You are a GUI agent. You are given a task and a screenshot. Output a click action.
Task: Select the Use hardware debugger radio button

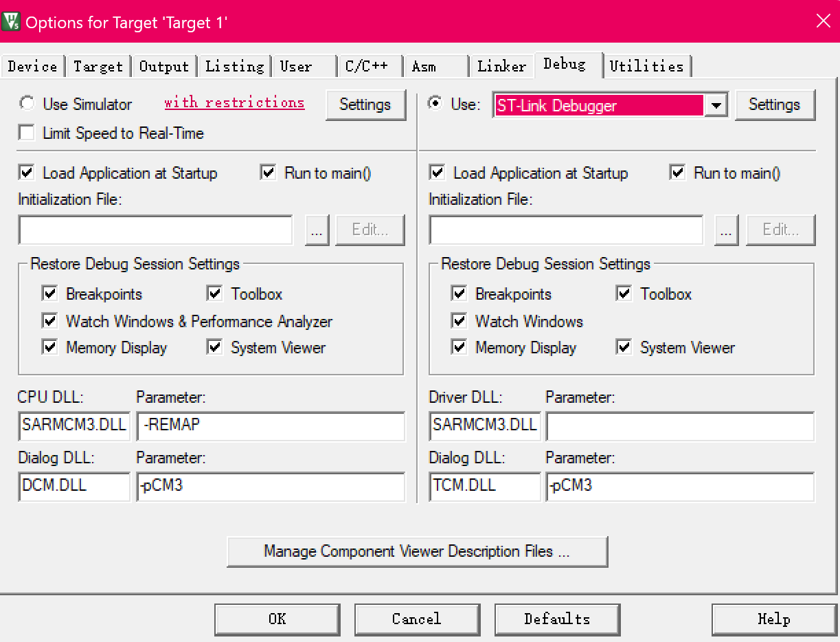[435, 104]
